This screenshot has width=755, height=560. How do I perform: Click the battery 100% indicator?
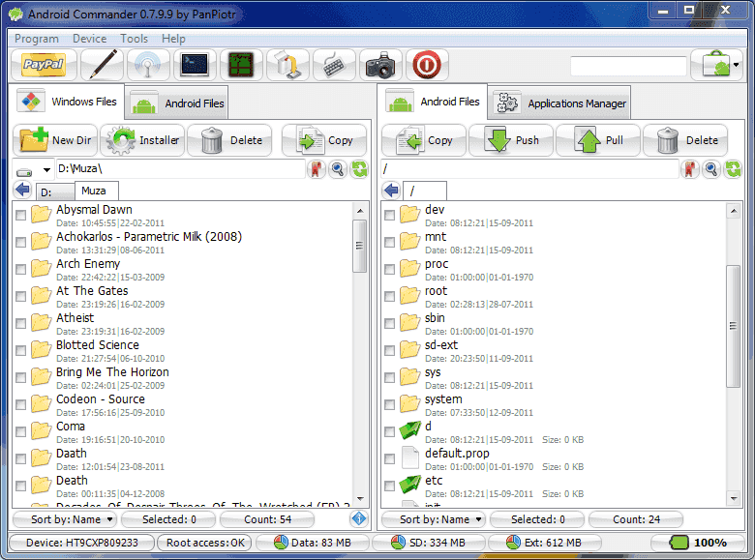tap(698, 543)
